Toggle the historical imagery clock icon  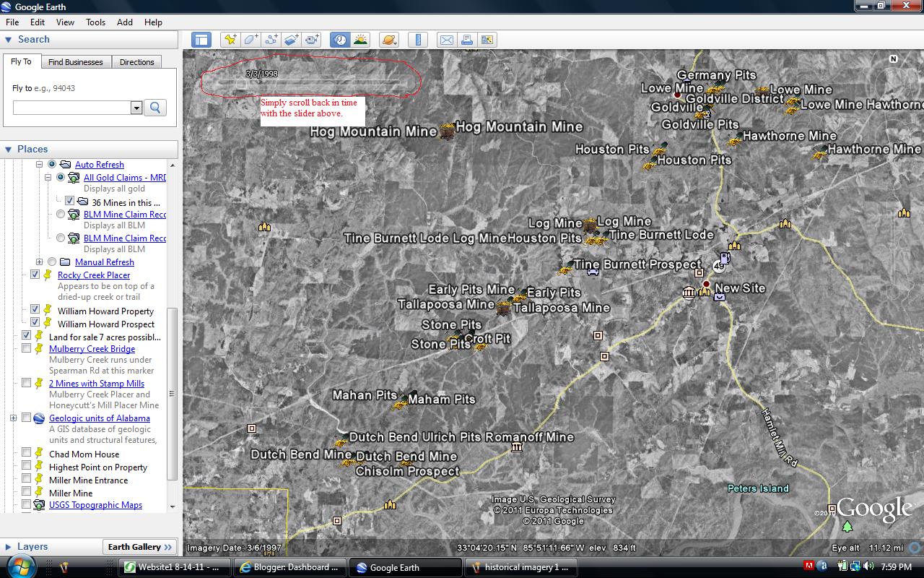point(340,40)
